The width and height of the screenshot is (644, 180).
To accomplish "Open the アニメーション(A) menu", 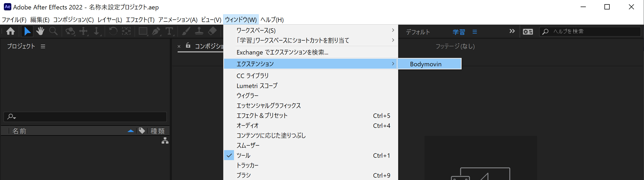I will point(178,20).
